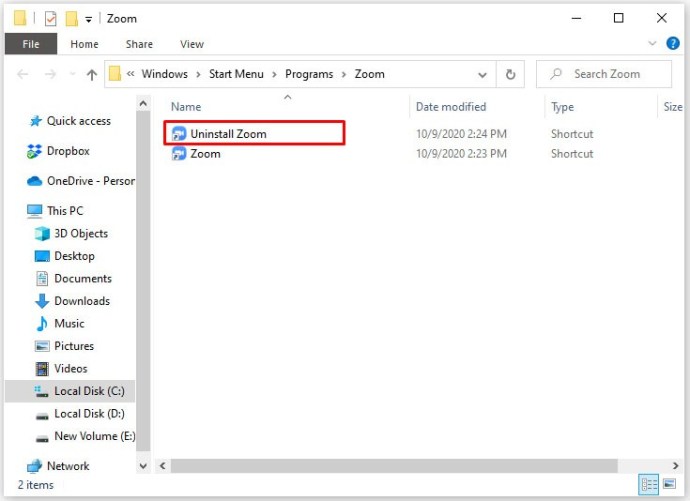
Task: Go back with the back arrow
Action: click(x=23, y=74)
